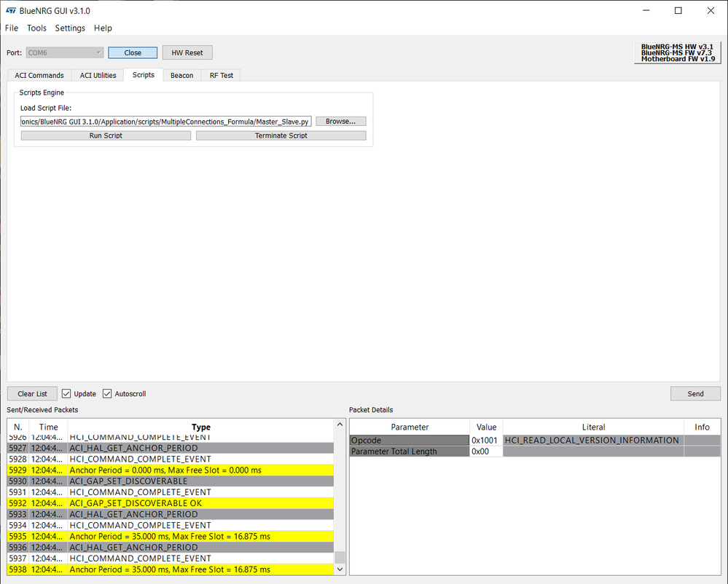Open the Settings menu

pyautogui.click(x=70, y=28)
